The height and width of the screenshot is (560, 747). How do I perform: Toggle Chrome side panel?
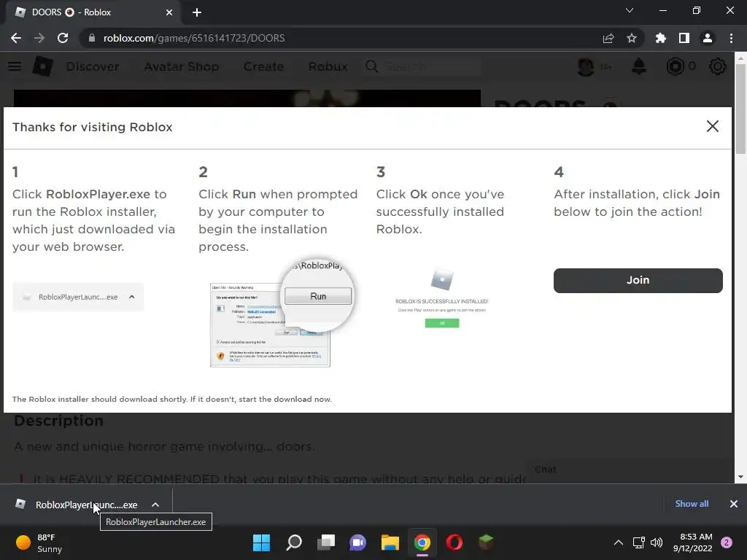pos(684,38)
